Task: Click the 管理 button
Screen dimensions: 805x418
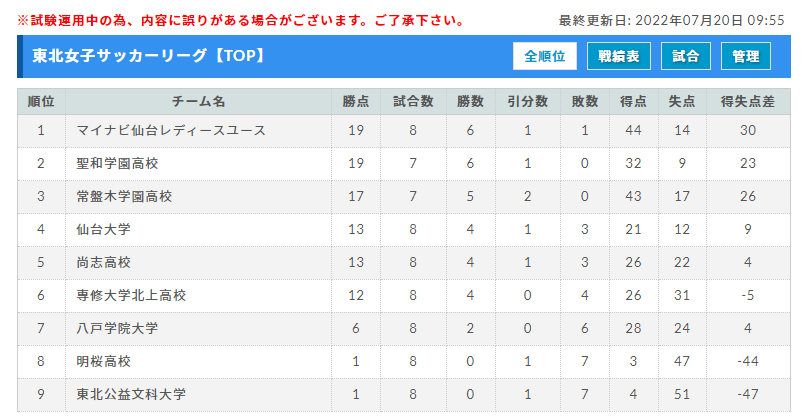Action: (745, 56)
